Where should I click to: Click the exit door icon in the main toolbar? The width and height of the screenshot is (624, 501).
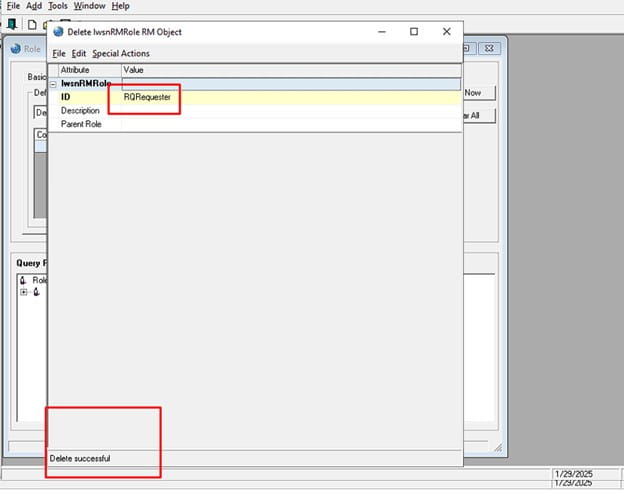11,24
